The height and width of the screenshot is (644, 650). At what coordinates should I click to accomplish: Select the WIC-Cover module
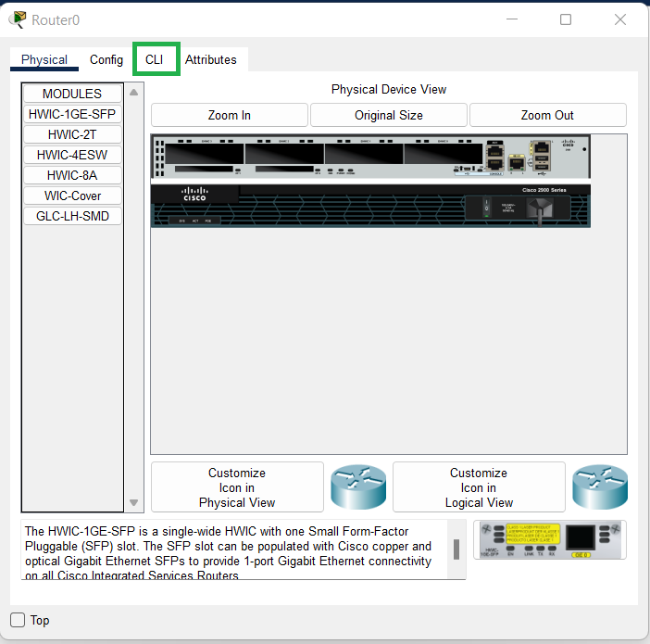72,196
